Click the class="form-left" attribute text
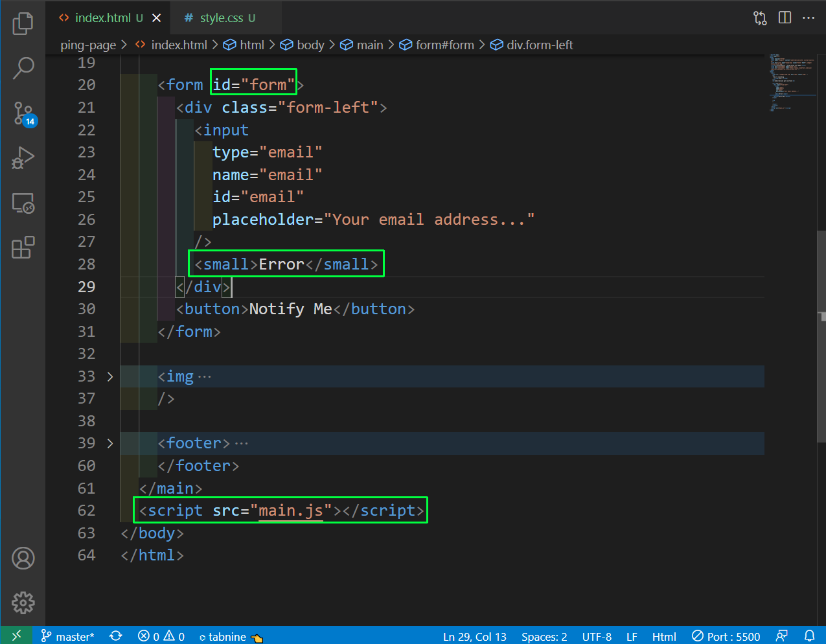 300,108
